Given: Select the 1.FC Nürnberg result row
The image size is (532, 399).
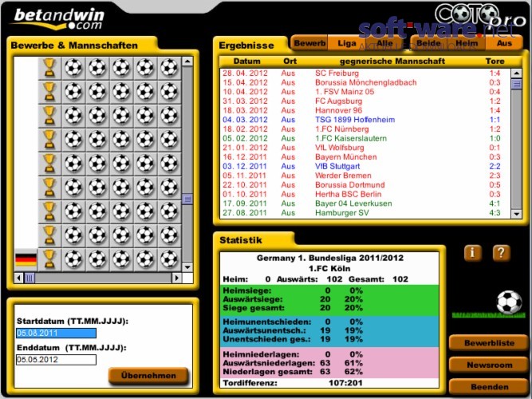Looking at the screenshot, I should [x=365, y=129].
